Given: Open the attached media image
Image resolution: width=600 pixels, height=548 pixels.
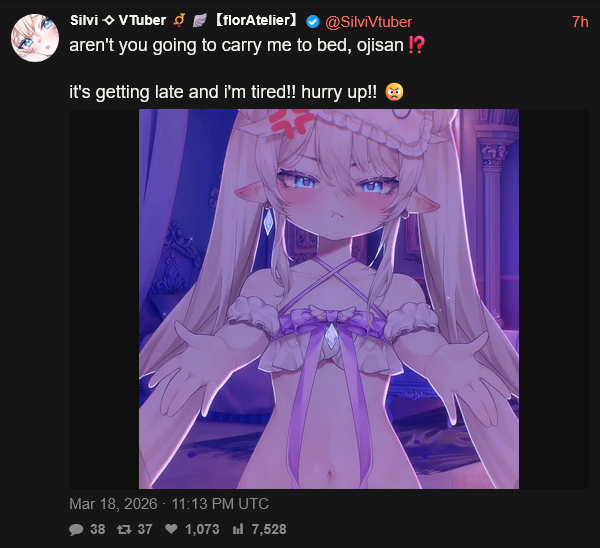Looking at the screenshot, I should pyautogui.click(x=329, y=299).
